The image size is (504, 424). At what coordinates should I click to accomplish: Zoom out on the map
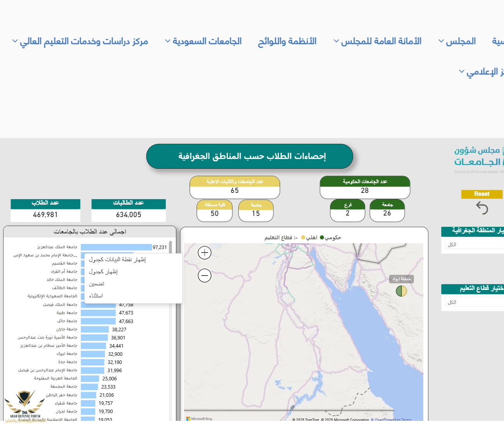(x=205, y=276)
